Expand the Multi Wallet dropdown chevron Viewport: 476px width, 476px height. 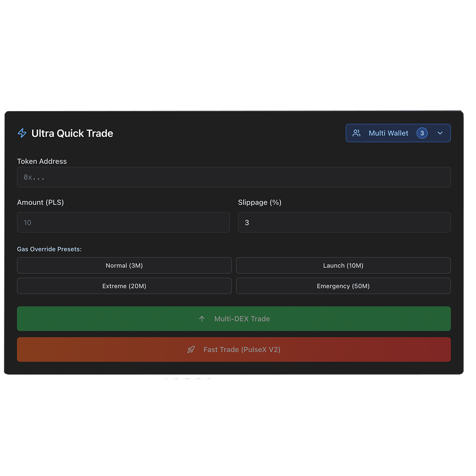click(x=440, y=133)
